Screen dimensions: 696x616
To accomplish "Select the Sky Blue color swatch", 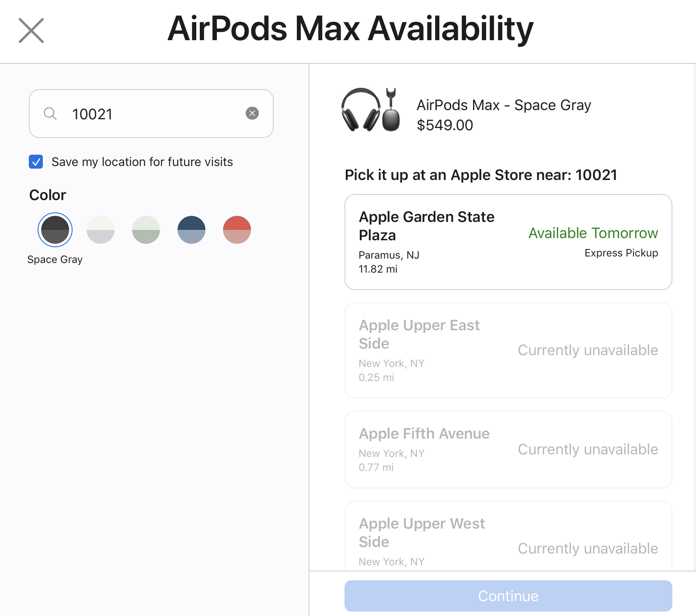I will [x=191, y=230].
